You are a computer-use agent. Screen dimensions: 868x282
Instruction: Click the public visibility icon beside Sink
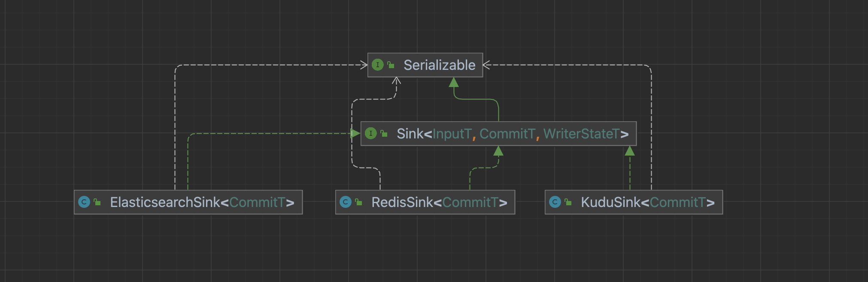pyautogui.click(x=384, y=134)
